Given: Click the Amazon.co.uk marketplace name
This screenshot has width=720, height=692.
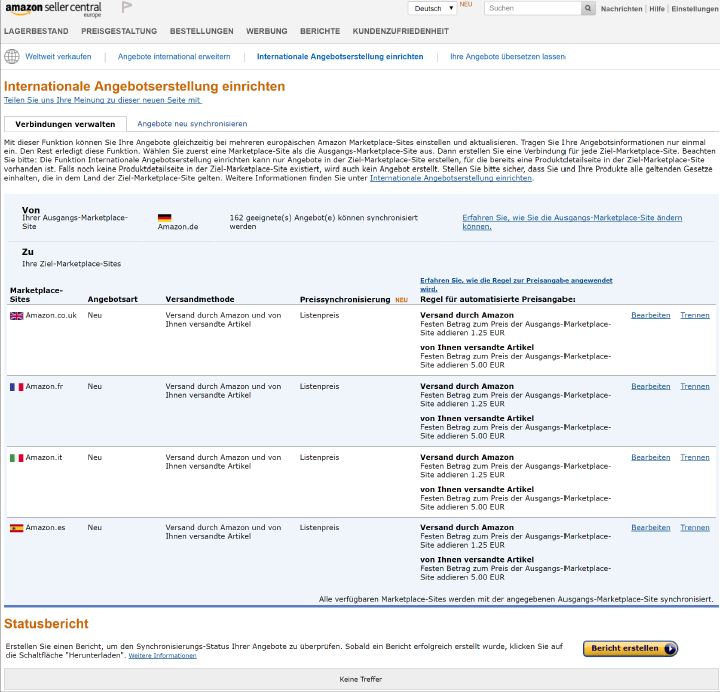Looking at the screenshot, I should tap(51, 315).
